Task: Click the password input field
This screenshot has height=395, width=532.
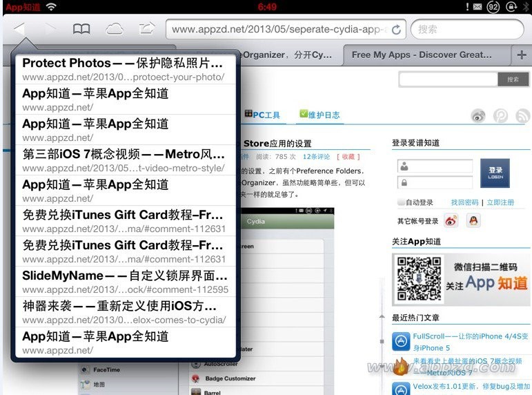Action: (x=435, y=182)
